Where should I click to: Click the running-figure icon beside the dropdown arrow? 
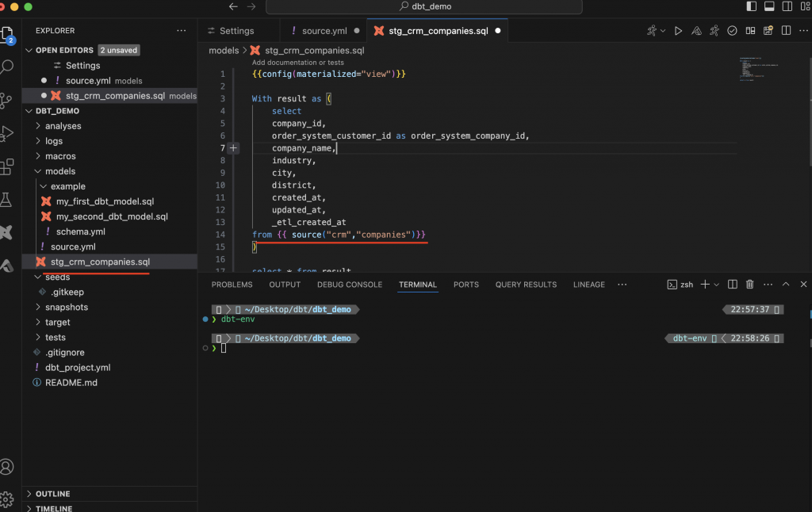[652, 31]
